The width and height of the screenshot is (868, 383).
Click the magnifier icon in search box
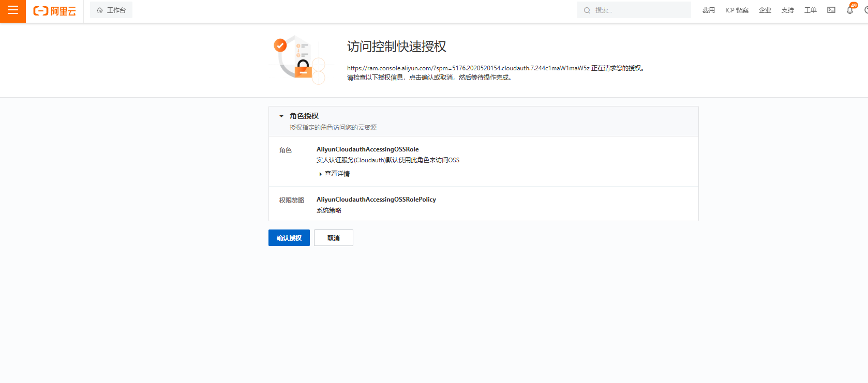coord(587,10)
